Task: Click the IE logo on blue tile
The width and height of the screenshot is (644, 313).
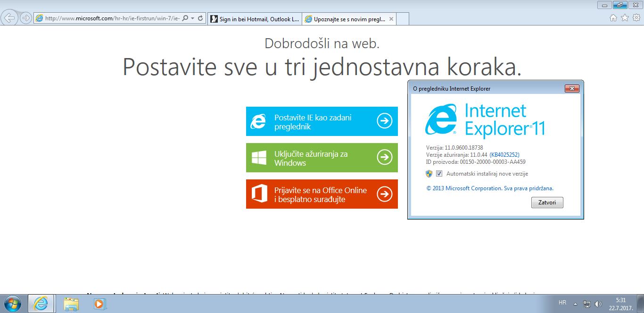Action: coord(258,121)
